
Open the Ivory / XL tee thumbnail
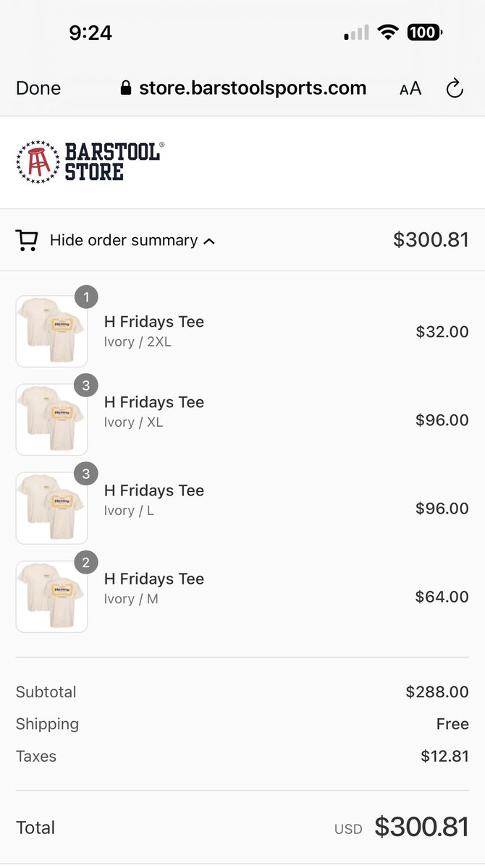(51, 420)
